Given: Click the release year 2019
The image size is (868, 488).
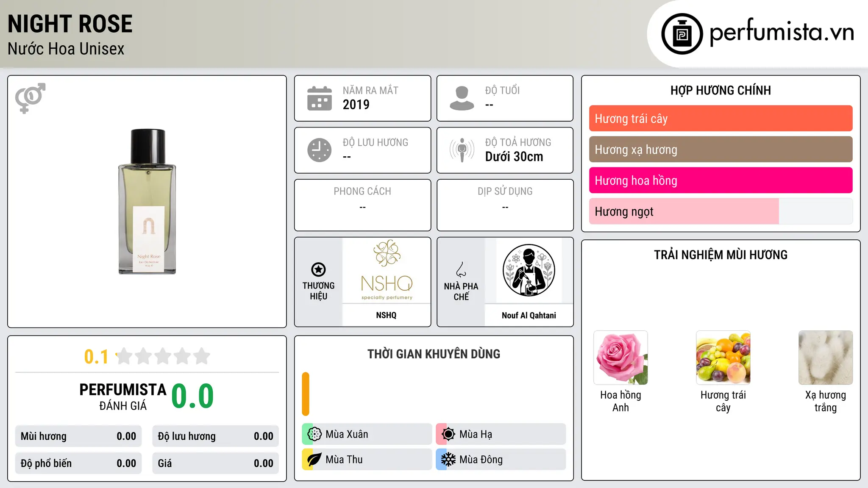Looking at the screenshot, I should click(356, 105).
